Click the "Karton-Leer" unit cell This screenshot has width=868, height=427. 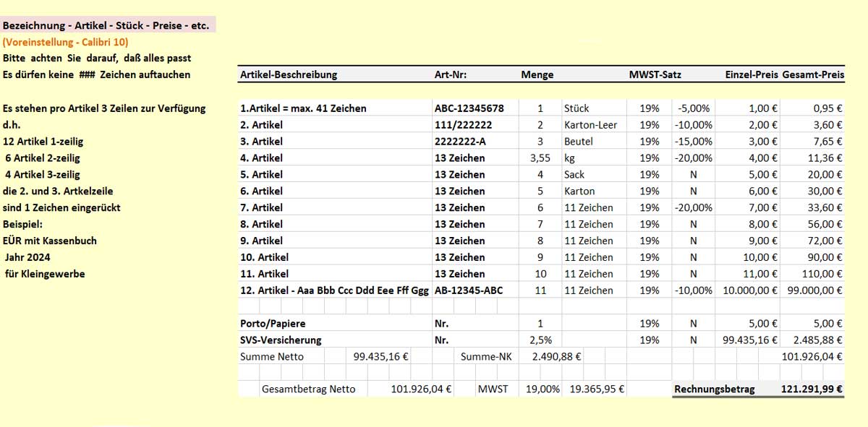(591, 125)
